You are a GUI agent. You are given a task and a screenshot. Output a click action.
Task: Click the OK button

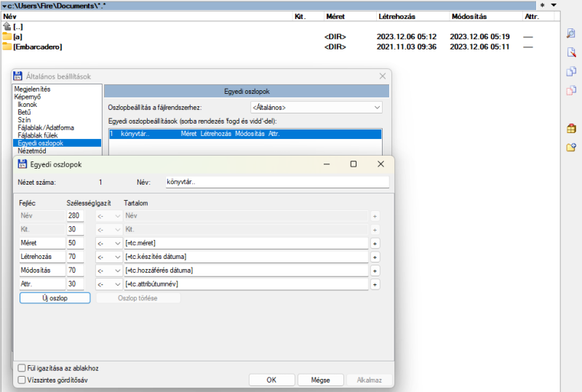pyautogui.click(x=271, y=380)
